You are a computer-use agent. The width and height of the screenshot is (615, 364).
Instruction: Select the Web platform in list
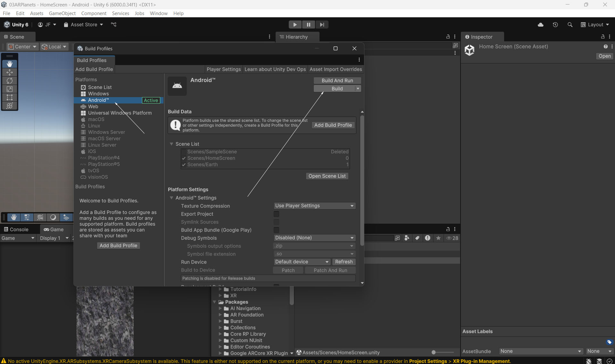pos(93,106)
